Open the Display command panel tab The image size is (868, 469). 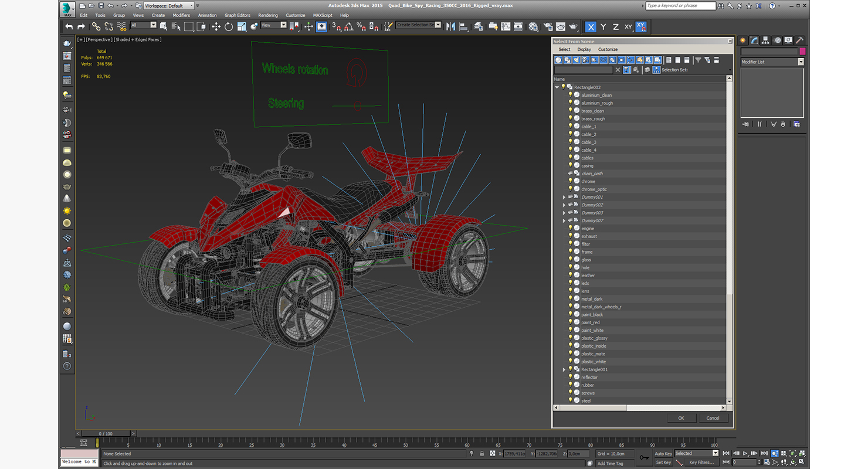(x=789, y=40)
